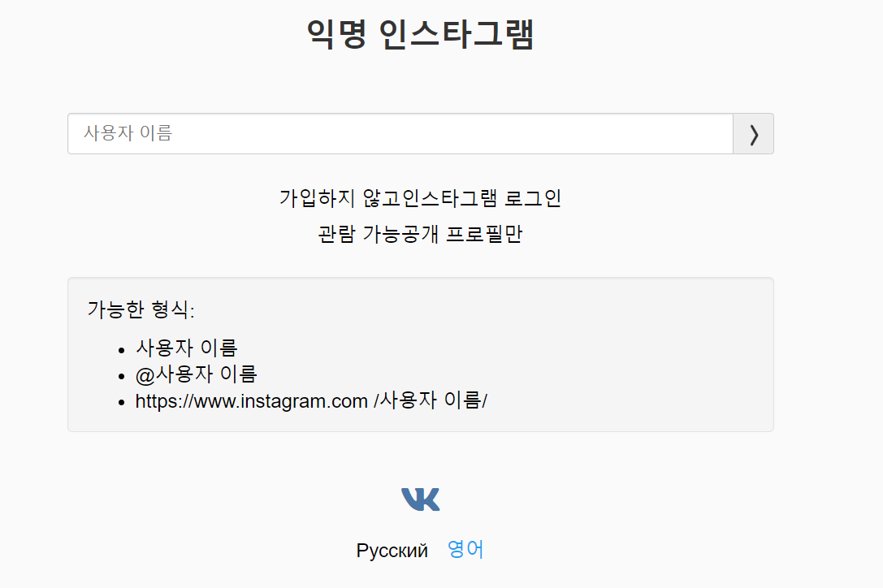Select the @사용자 이름 format example

(x=196, y=374)
